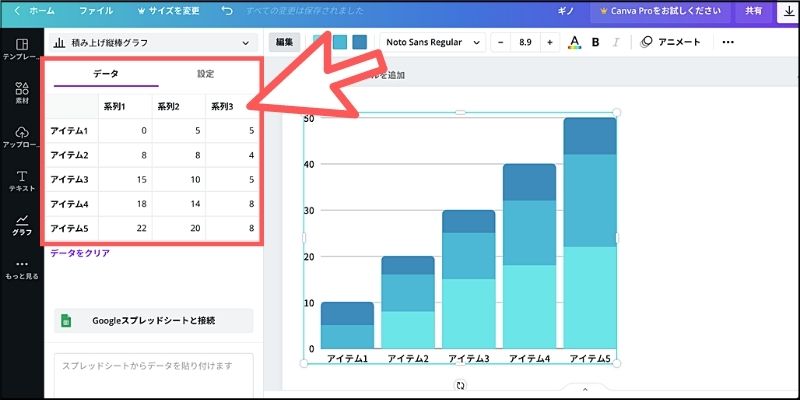
Task: Click the アイテム1 bar in the chart
Action: (x=347, y=326)
